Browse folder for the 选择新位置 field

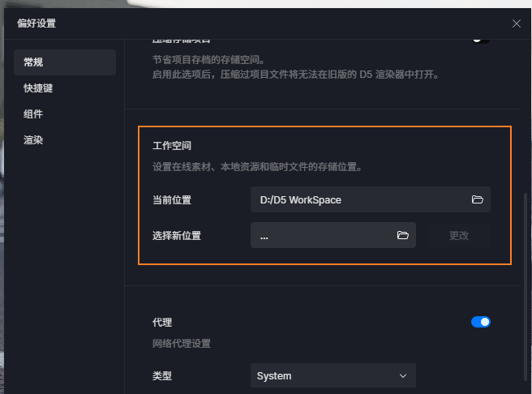pyautogui.click(x=403, y=235)
